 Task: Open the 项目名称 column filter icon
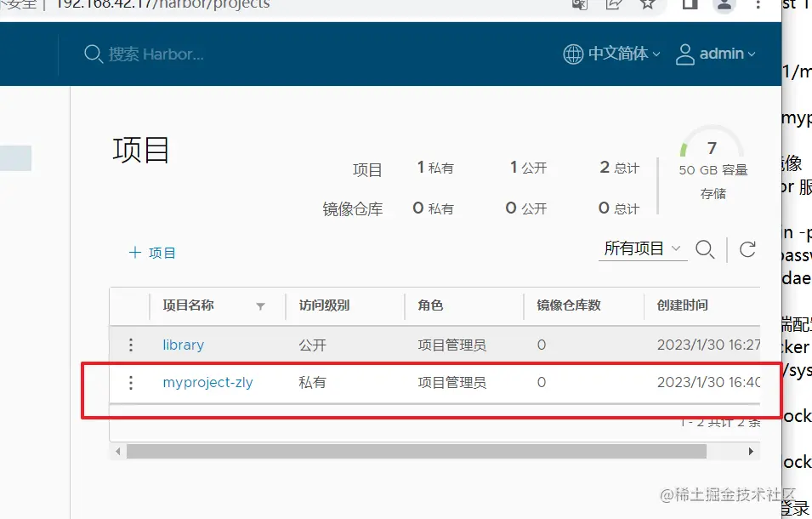(x=260, y=306)
